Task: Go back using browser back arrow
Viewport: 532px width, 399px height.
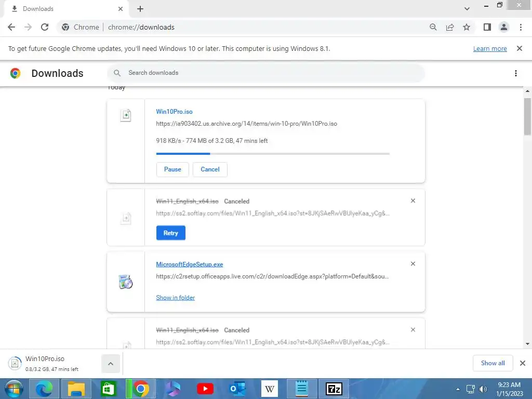Action: [11, 27]
